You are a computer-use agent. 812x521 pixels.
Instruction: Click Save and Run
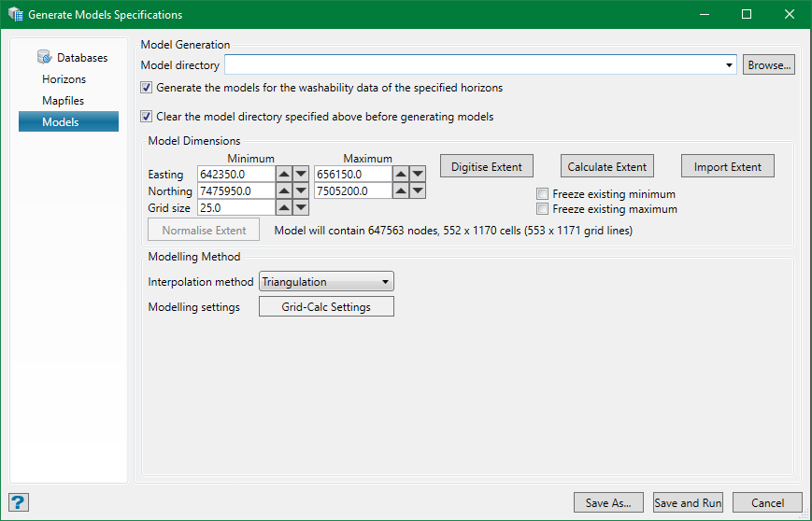(x=688, y=503)
